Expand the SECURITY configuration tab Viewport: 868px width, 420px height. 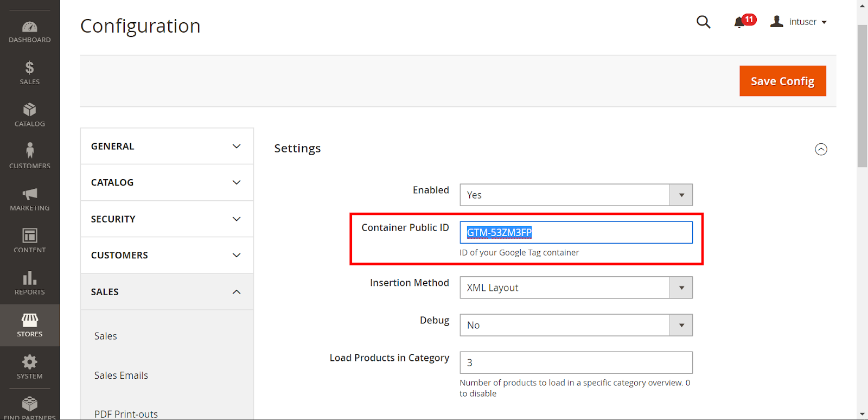[x=167, y=219]
